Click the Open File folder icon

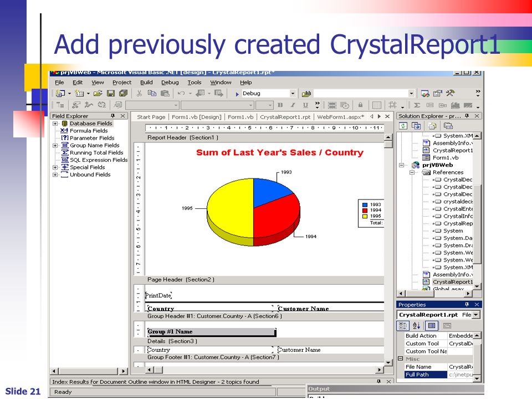point(98,93)
